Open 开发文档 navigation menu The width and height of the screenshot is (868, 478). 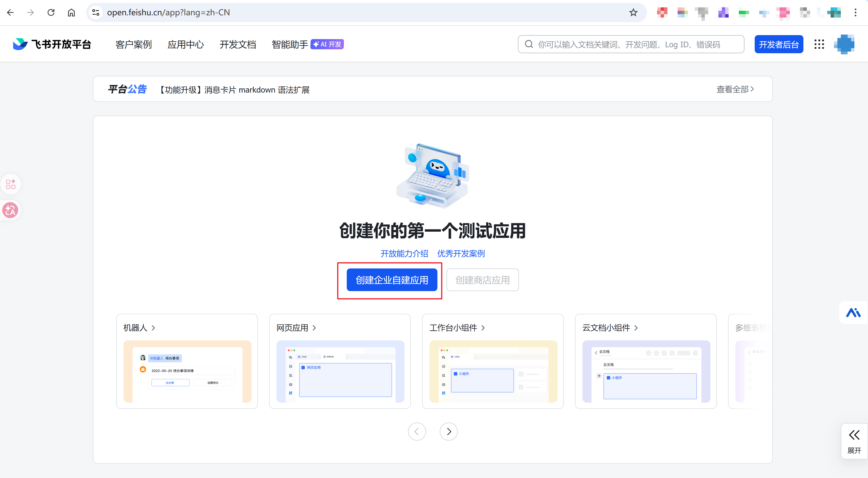coord(238,44)
